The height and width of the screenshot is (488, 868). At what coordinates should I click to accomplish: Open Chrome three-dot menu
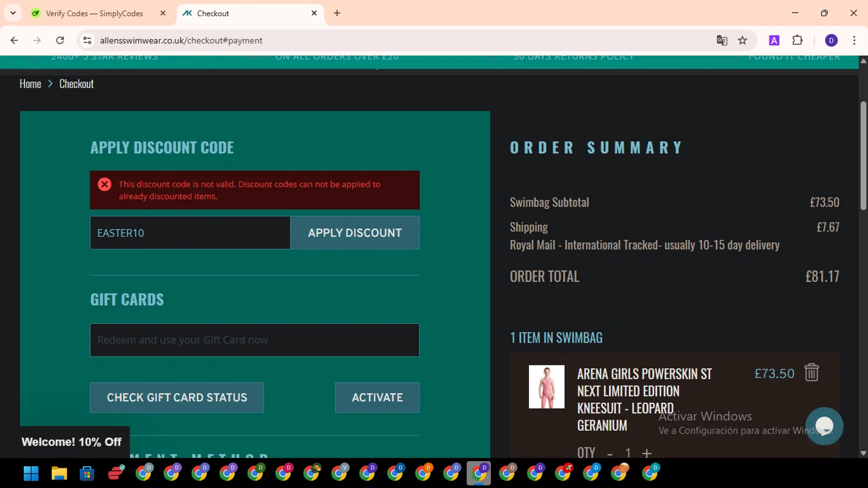(854, 41)
